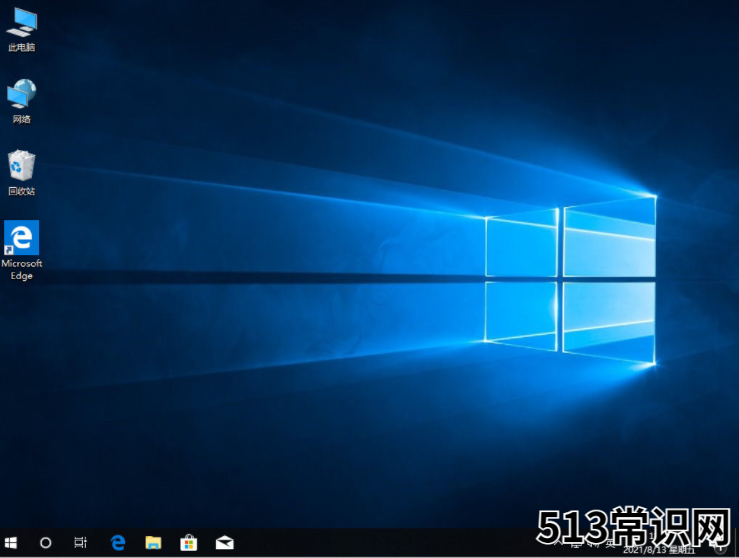Open the Windows Start menu

(10, 543)
